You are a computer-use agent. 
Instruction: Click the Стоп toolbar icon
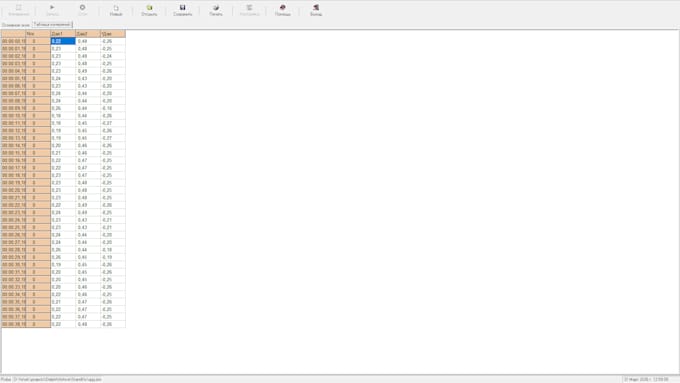click(82, 10)
